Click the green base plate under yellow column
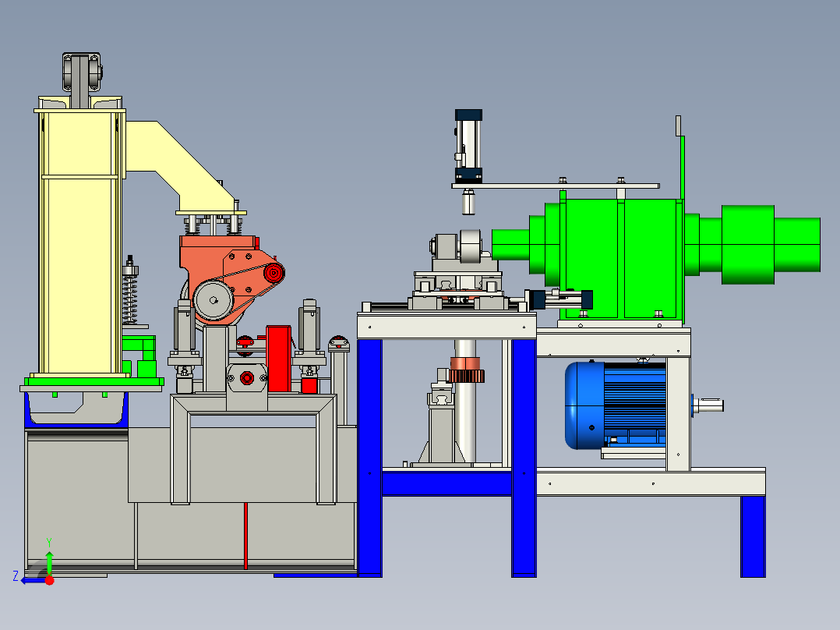This screenshot has width=840, height=630. point(94,382)
